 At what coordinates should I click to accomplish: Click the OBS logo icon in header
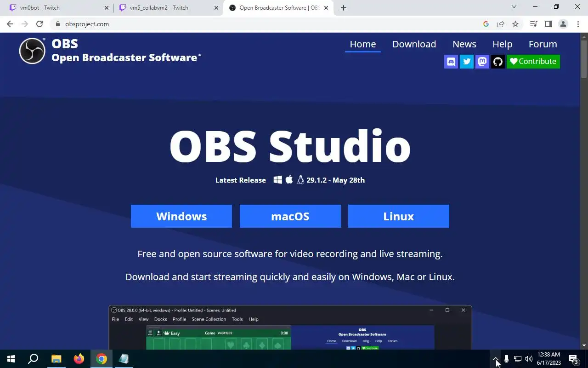click(x=32, y=51)
